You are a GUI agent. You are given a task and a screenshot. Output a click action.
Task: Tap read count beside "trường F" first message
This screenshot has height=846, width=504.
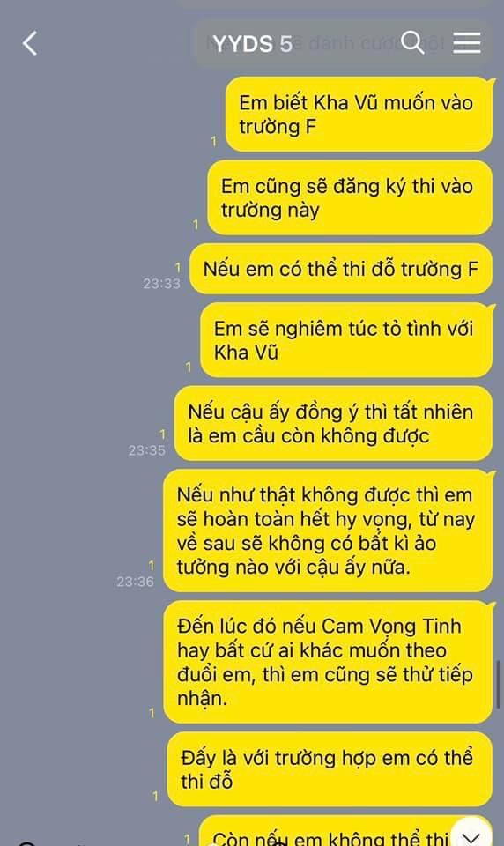tap(214, 141)
